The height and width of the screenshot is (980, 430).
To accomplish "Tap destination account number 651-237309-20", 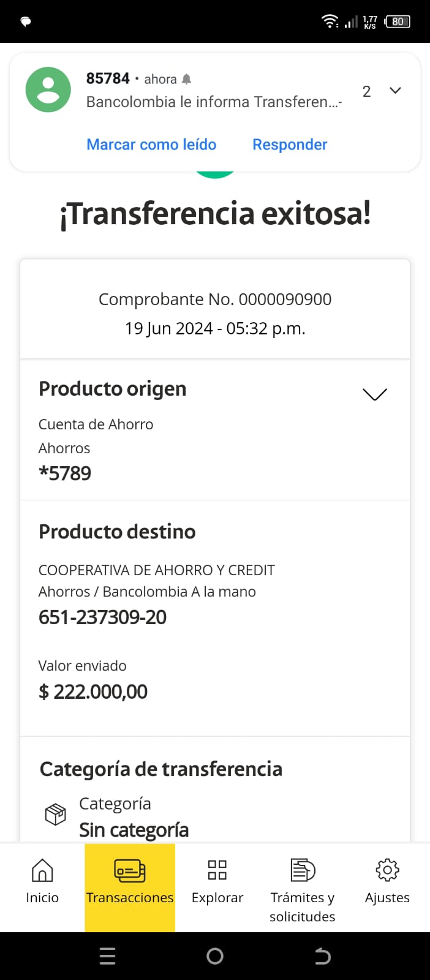I will coord(102,617).
